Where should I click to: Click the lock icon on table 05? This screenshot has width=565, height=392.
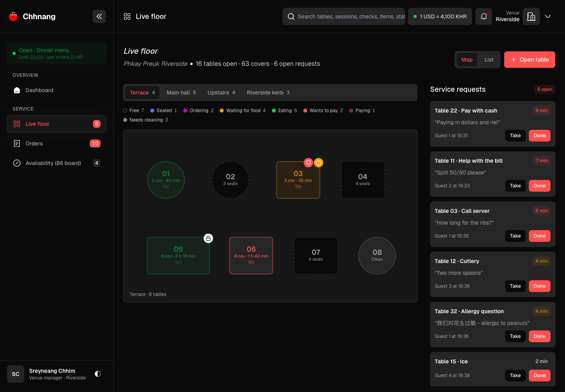(x=208, y=238)
